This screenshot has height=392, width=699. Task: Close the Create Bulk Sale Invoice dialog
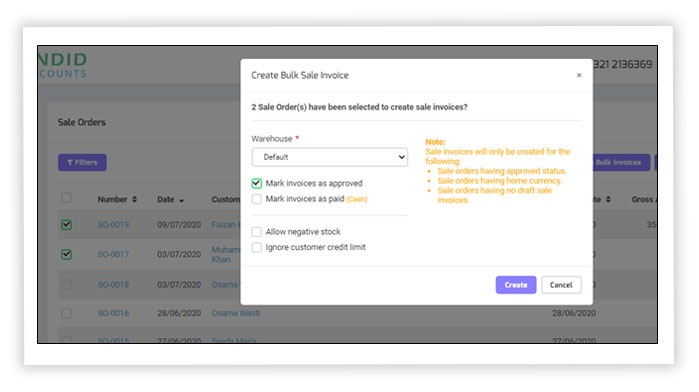pos(579,75)
